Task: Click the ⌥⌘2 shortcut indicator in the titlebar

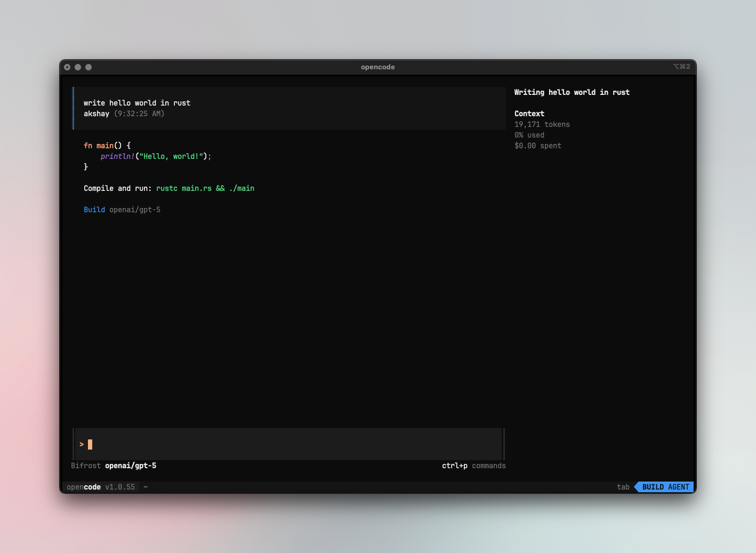Action: pos(681,67)
